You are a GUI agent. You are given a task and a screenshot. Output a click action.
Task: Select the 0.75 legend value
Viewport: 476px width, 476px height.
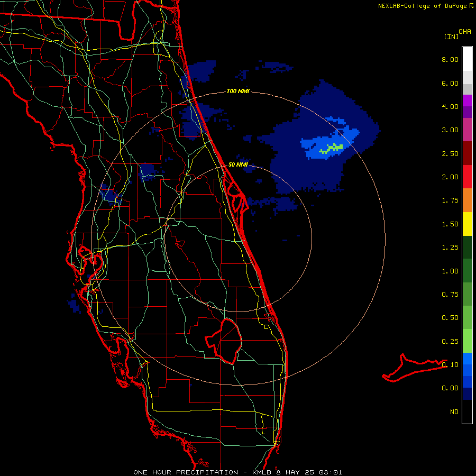point(450,295)
